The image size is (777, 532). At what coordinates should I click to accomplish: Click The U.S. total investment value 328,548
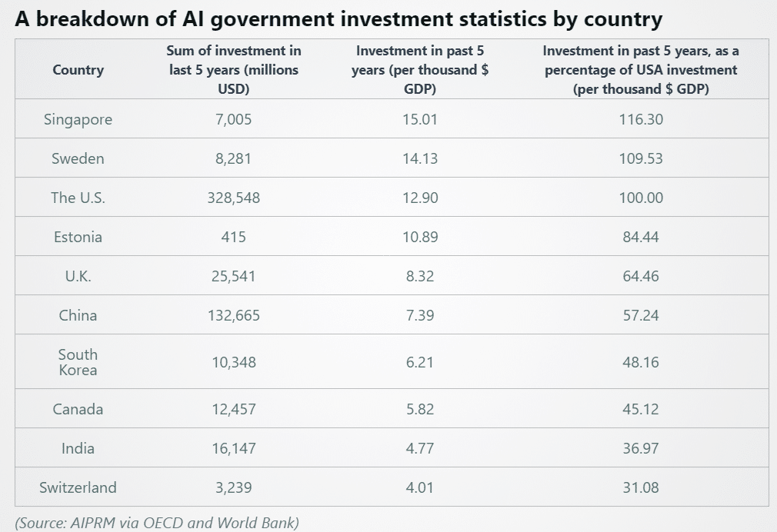point(234,198)
